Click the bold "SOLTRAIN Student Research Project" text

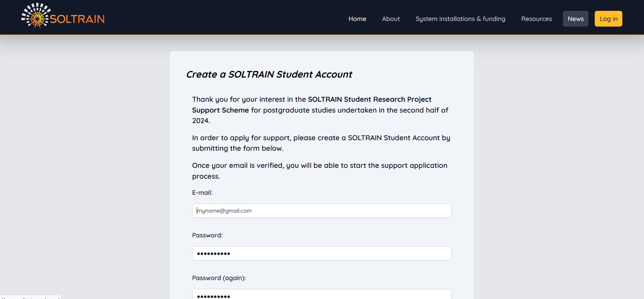369,99
